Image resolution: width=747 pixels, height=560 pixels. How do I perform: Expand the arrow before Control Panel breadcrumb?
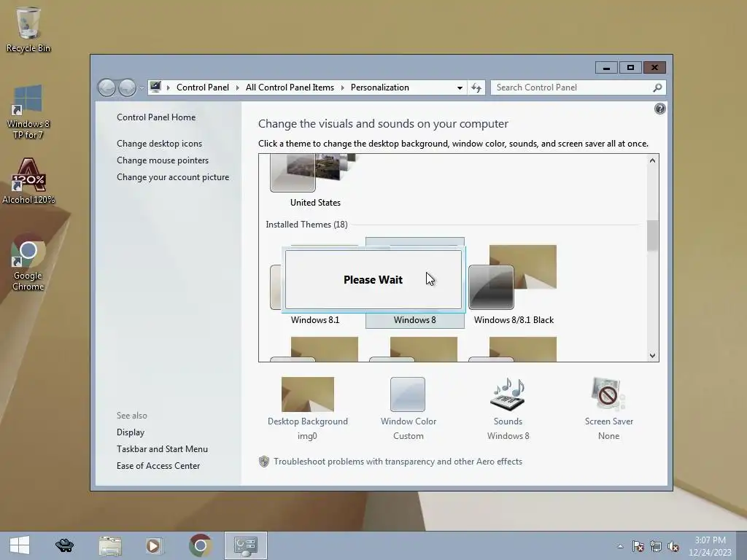[169, 87]
